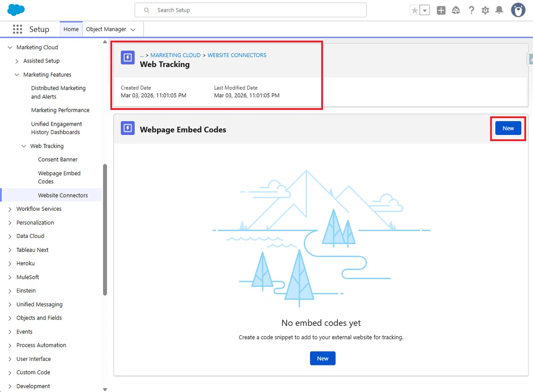This screenshot has width=533, height=392.
Task: Open Unified Engagement History Dashboards
Action: tap(56, 128)
